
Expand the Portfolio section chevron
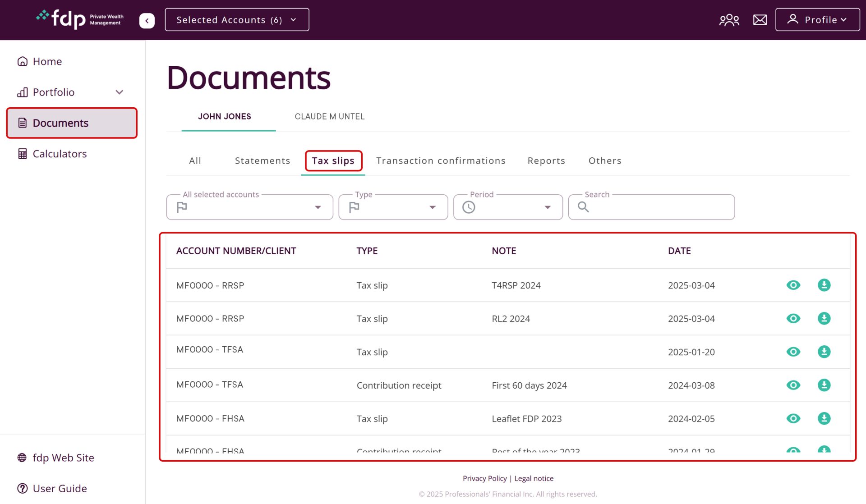[x=119, y=92]
